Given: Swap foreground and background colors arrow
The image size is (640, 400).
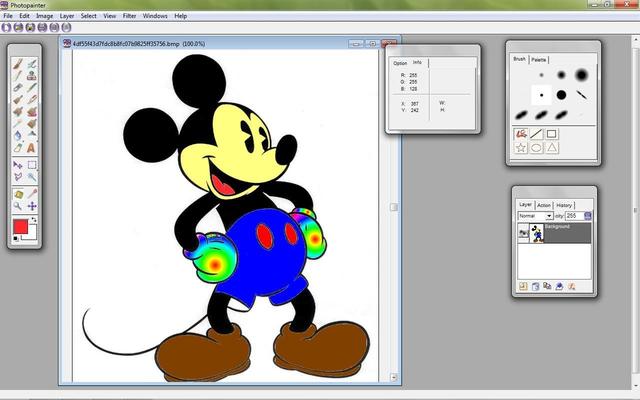Looking at the screenshot, I should tap(34, 220).
